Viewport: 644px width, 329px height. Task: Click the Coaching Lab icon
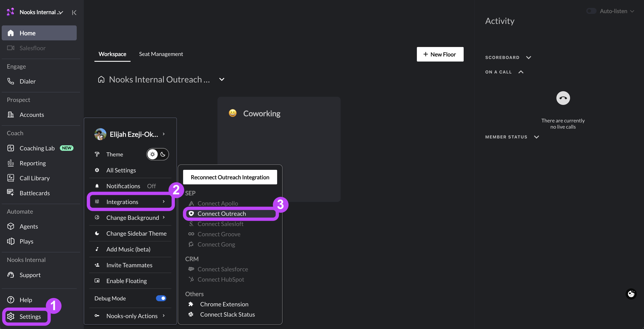[x=10, y=148]
